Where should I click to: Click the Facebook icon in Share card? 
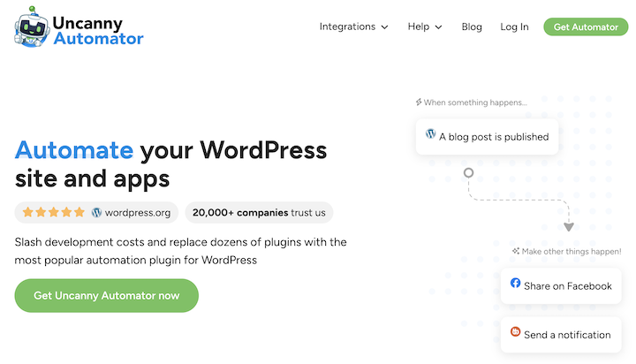pos(515,283)
